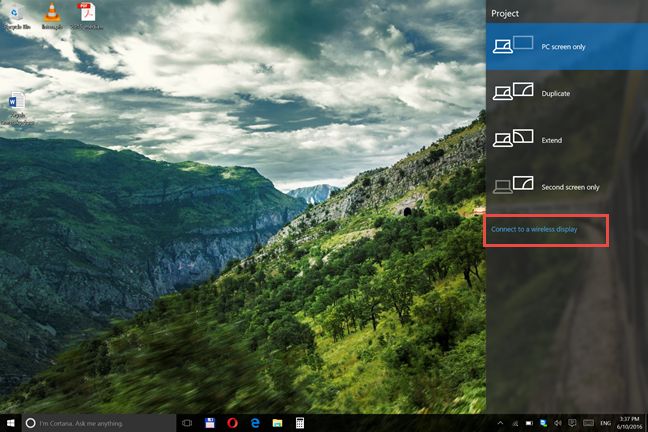Choose Duplicate in the Project panel
Screen dimensions: 648x432
coord(567,93)
